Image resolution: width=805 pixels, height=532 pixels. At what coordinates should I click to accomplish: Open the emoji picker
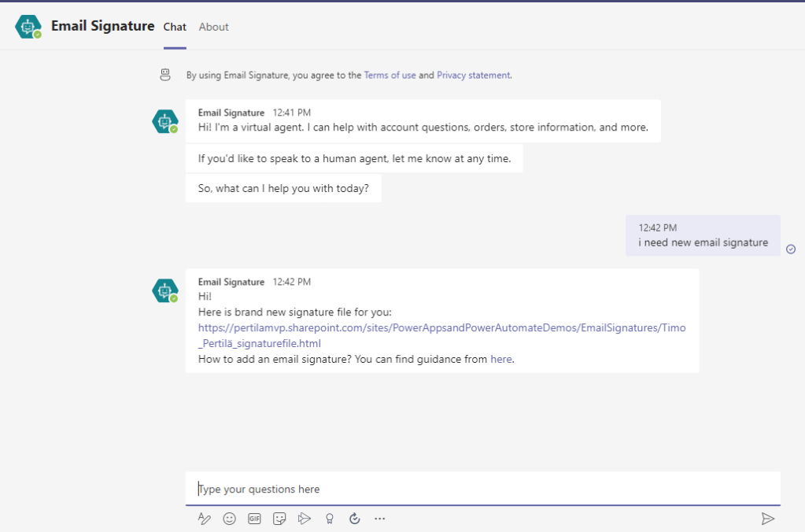click(x=229, y=519)
